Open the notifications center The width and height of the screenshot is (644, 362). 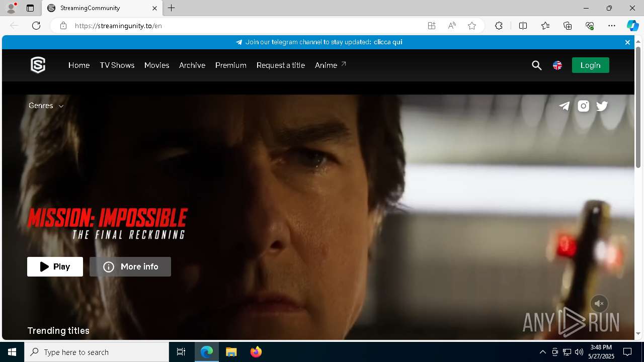coord(627,352)
